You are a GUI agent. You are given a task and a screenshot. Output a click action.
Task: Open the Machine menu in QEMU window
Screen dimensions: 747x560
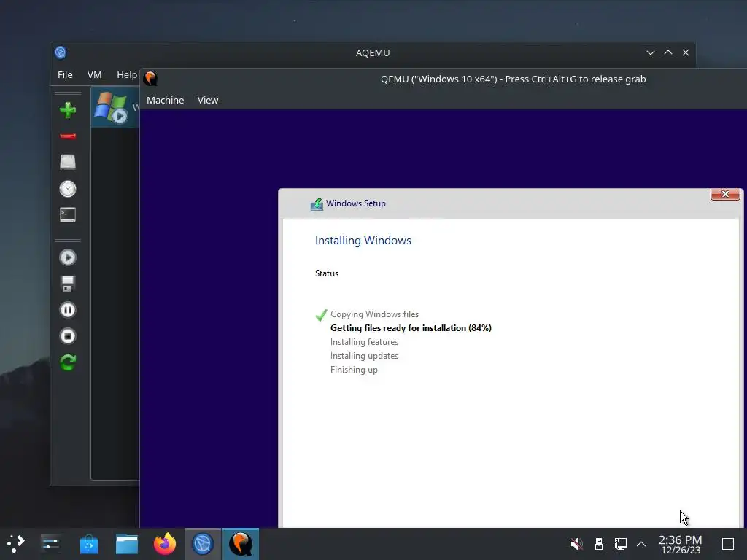tap(166, 100)
